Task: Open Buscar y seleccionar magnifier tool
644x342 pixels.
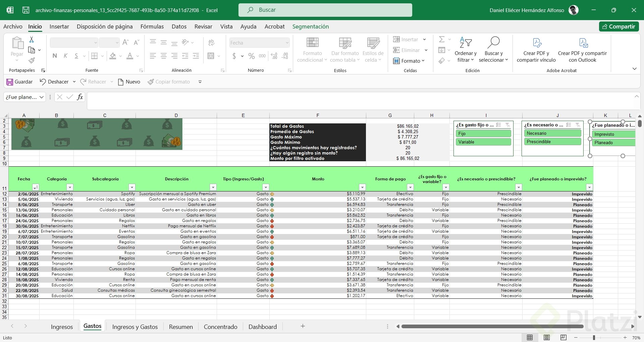Action: point(493,43)
